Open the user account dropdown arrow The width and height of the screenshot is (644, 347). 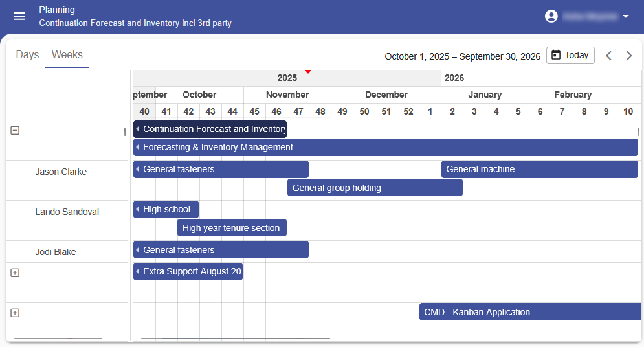tap(625, 16)
